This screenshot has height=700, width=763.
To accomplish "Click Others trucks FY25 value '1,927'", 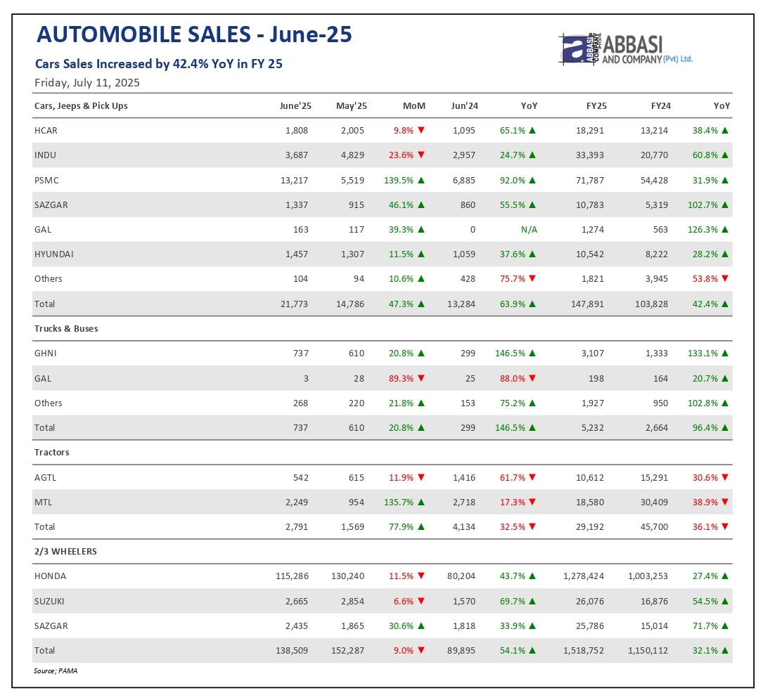I will tap(593, 403).
